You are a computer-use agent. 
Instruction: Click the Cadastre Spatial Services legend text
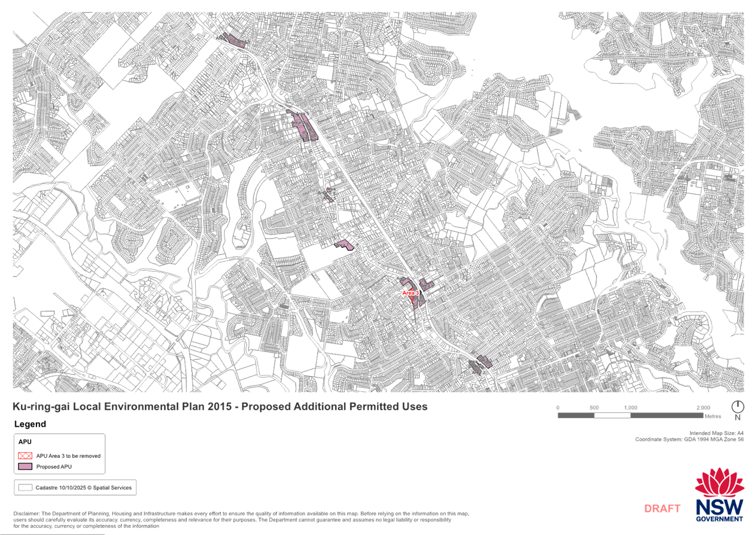[84, 488]
